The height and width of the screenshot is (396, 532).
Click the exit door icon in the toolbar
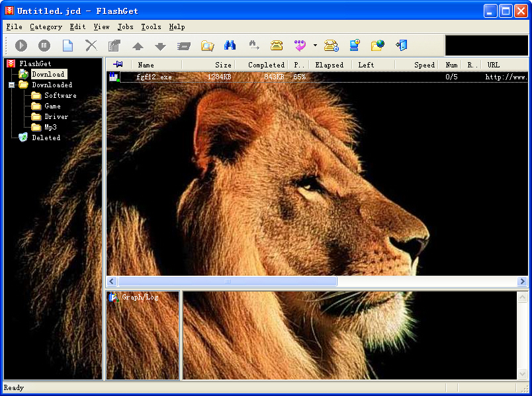402,45
